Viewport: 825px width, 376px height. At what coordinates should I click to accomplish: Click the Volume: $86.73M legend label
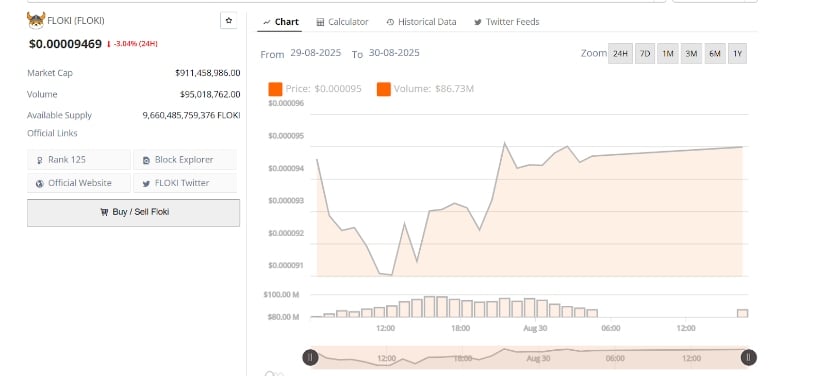click(434, 89)
